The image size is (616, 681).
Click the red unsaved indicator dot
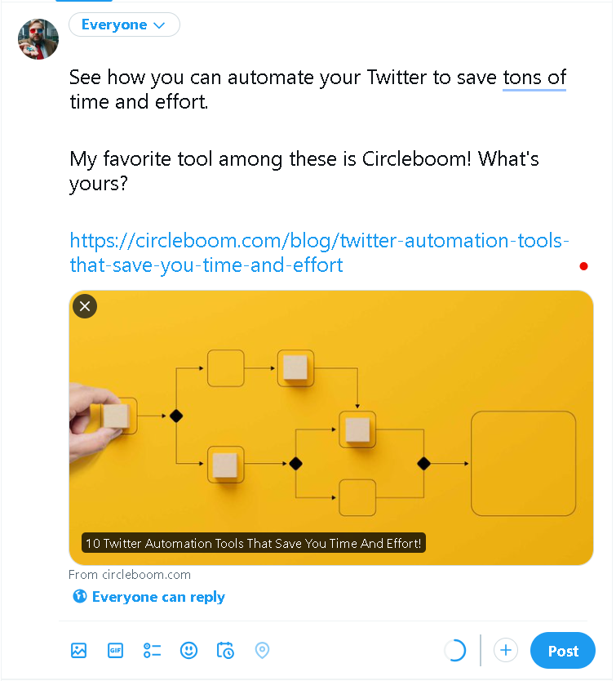coord(583,265)
